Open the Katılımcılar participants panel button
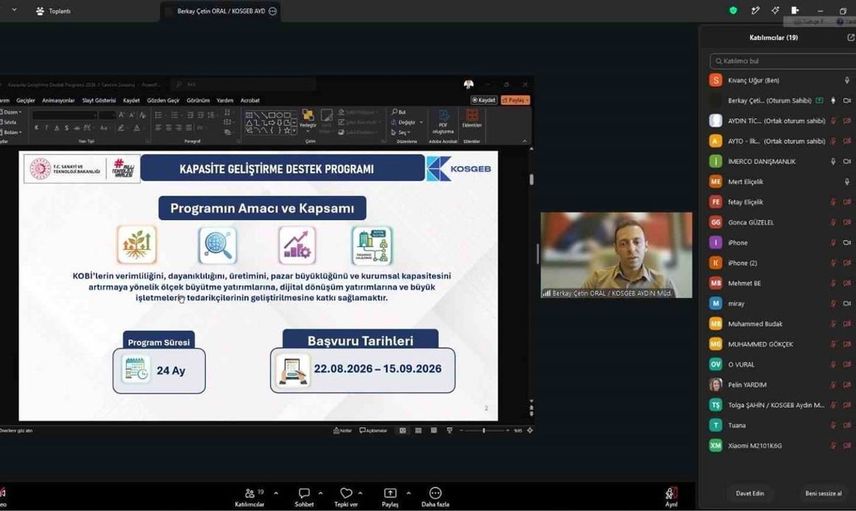This screenshot has width=856, height=511. 250,497
